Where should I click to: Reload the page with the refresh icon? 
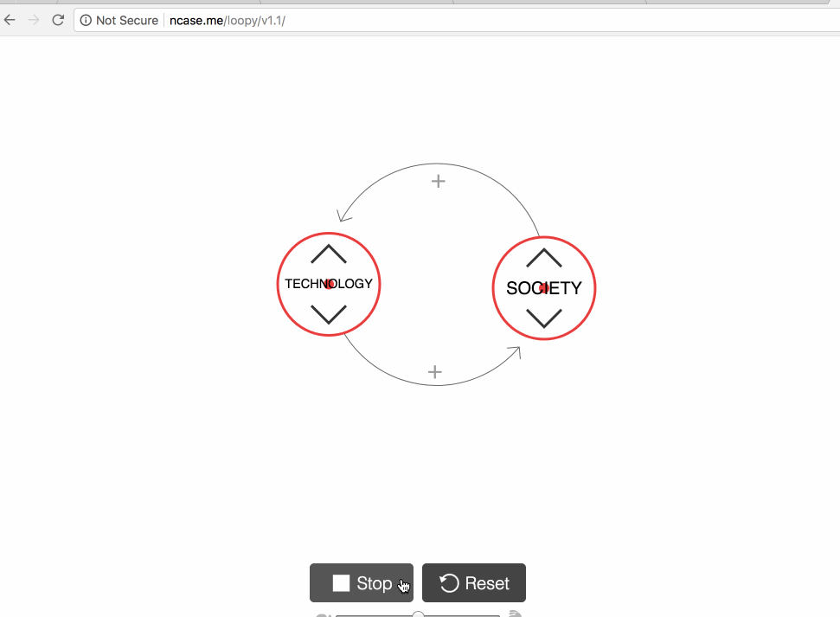click(58, 21)
